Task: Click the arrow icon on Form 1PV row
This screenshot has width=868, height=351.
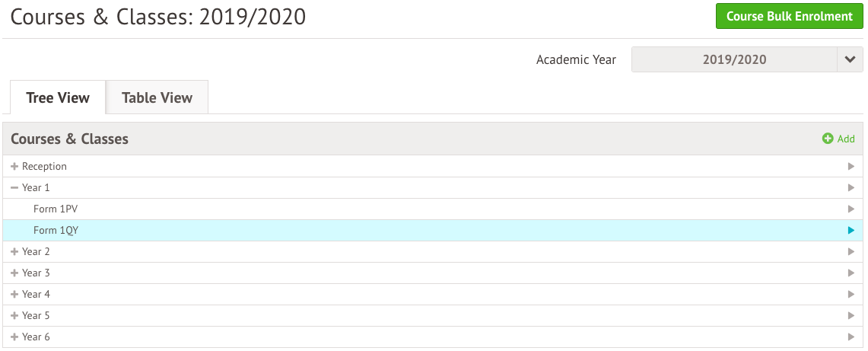Action: 851,209
